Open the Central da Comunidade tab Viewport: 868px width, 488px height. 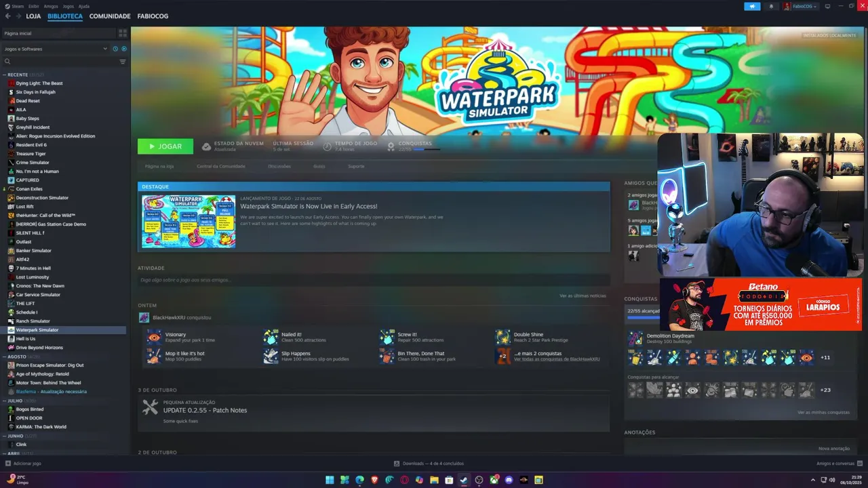221,166
